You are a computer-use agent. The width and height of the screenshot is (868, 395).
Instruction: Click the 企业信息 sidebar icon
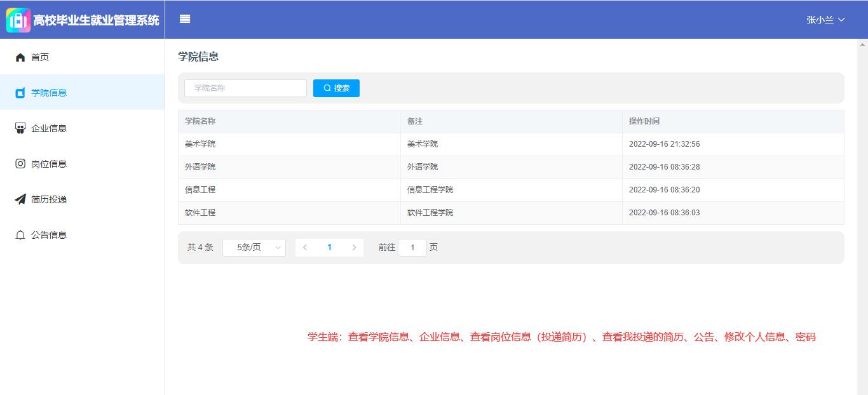pos(20,128)
